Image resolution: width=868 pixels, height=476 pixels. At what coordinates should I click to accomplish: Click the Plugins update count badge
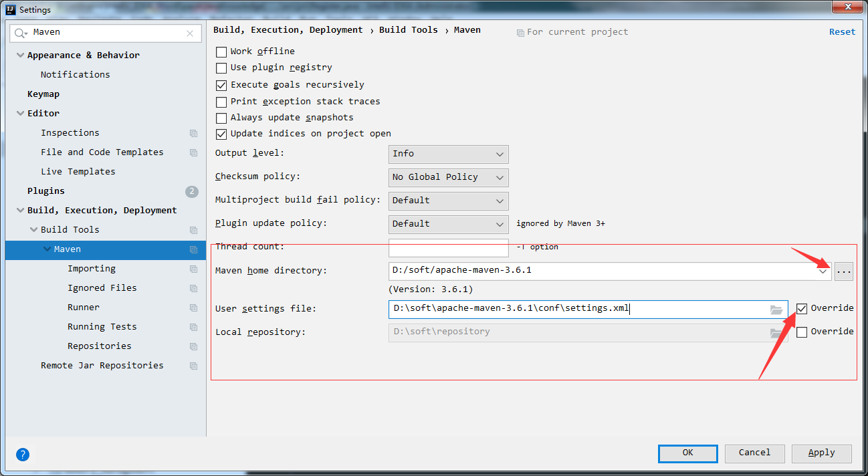(x=192, y=191)
